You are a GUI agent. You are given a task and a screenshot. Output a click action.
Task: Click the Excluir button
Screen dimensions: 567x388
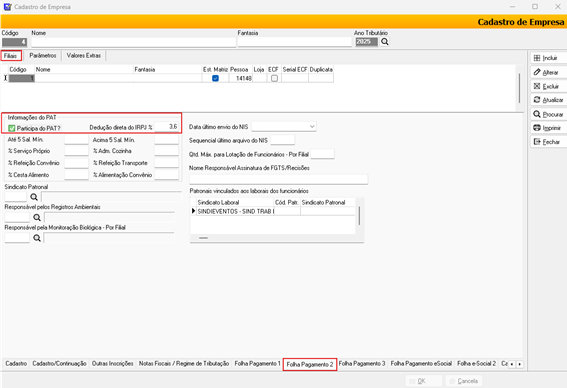pos(548,86)
